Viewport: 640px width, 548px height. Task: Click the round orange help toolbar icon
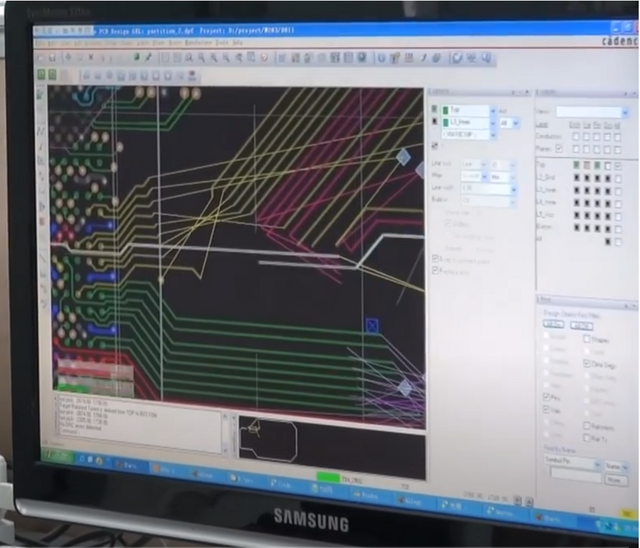click(x=264, y=58)
